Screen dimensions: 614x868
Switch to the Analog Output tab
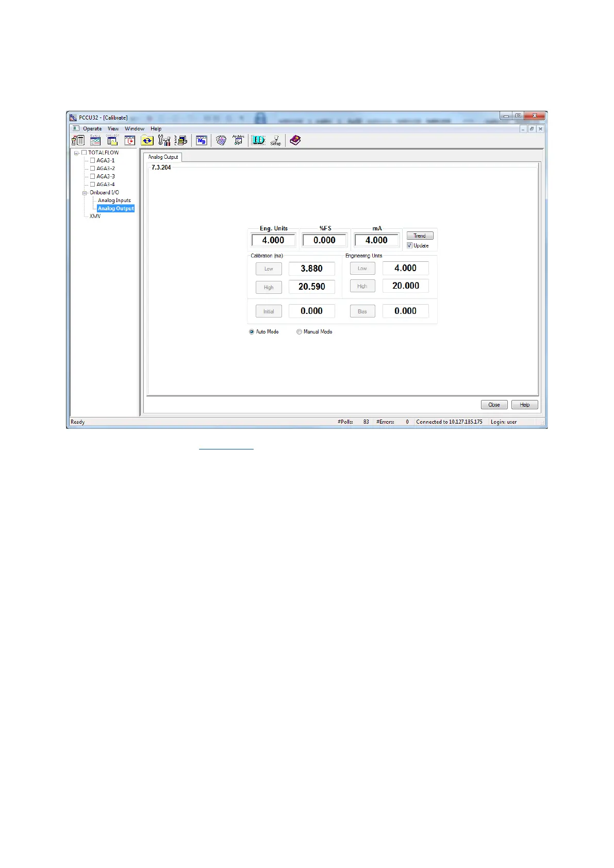pyautogui.click(x=163, y=157)
